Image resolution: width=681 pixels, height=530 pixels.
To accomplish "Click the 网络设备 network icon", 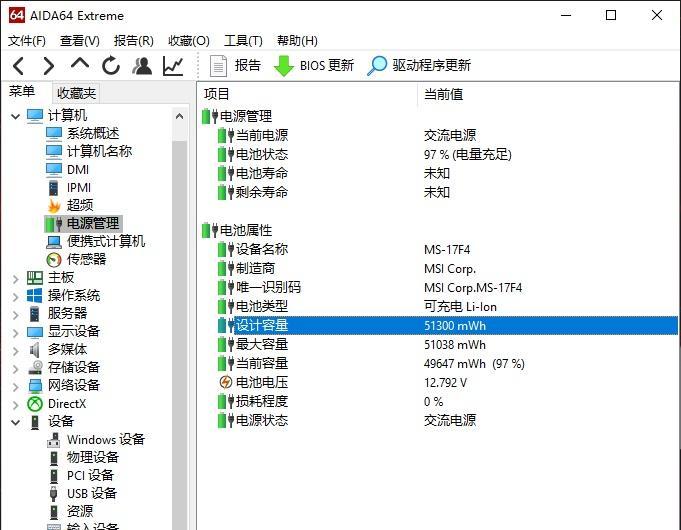I will coord(35,385).
